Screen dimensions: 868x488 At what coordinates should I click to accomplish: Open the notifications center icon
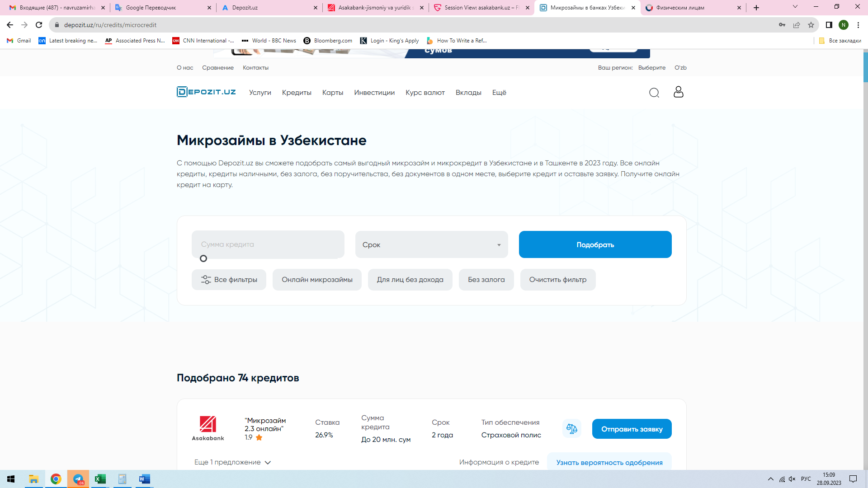[853, 479]
